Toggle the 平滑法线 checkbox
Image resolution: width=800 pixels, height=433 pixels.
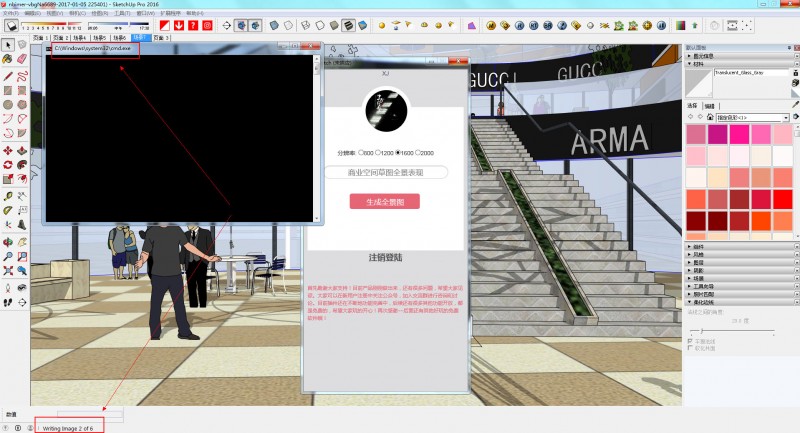[690, 341]
